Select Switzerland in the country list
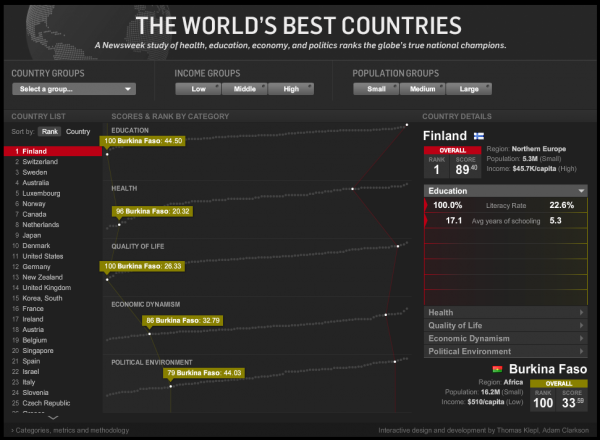Viewport: 600px width, 440px height. pos(53,162)
